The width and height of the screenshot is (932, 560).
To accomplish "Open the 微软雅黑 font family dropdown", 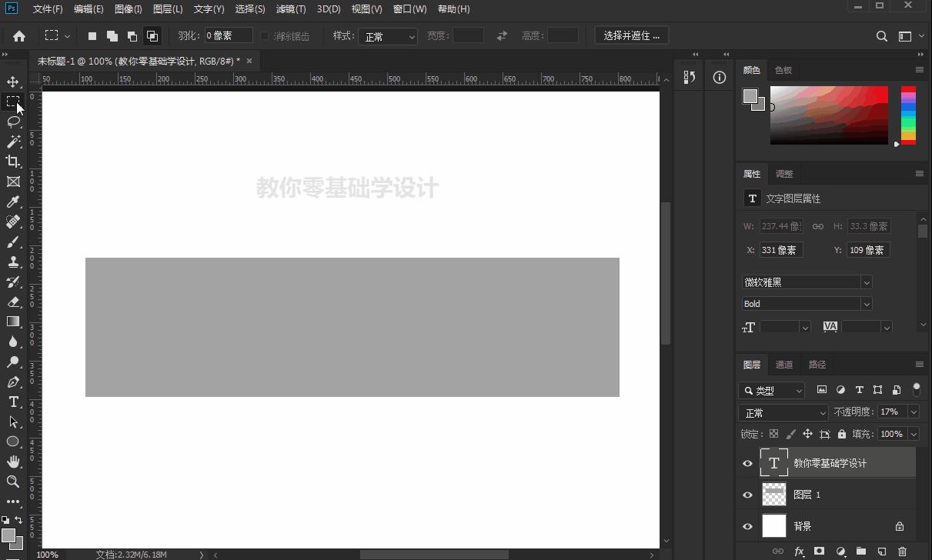I will pyautogui.click(x=806, y=282).
